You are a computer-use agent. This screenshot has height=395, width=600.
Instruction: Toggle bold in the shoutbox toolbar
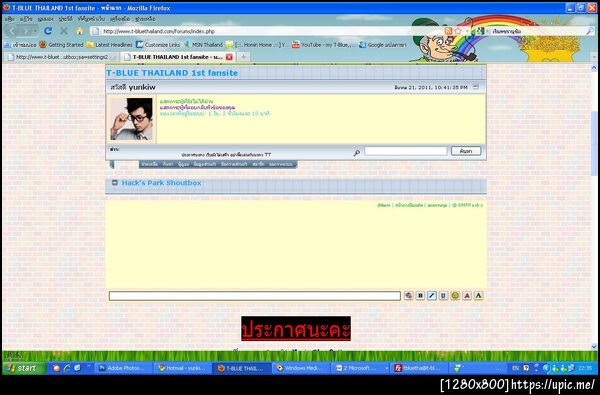[x=420, y=295]
